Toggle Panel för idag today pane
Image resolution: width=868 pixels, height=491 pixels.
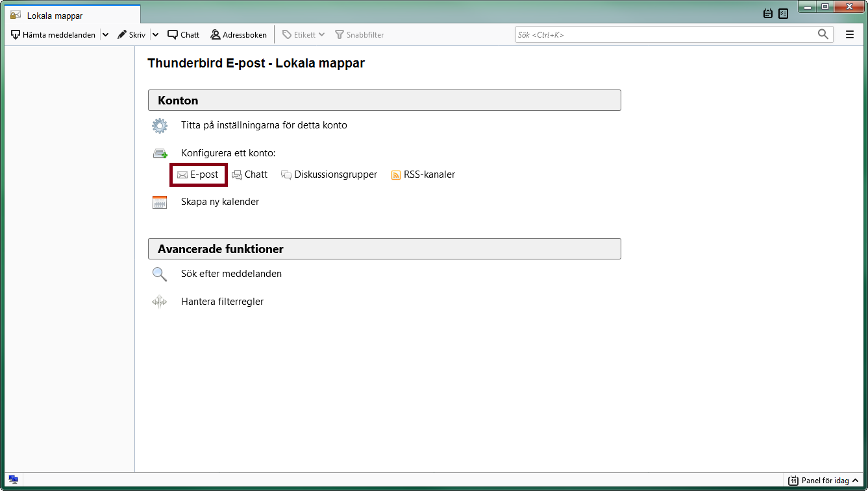[825, 481]
